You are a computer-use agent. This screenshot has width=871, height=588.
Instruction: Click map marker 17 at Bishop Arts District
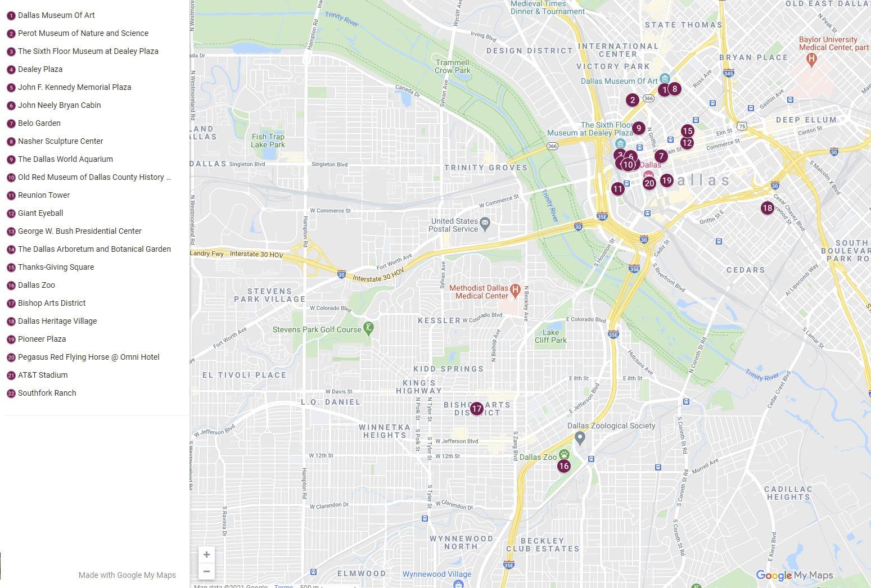tap(476, 409)
